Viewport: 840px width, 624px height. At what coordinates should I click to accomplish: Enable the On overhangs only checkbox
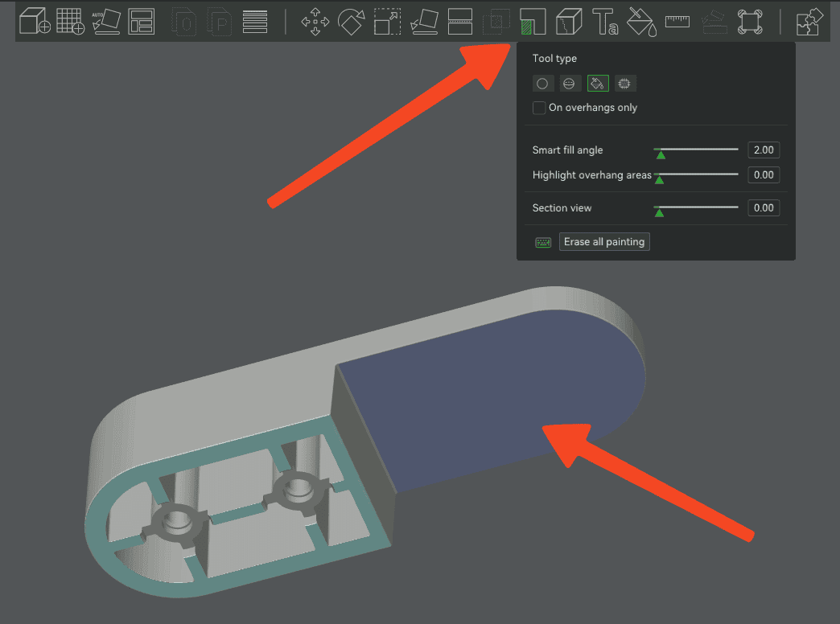(x=539, y=108)
